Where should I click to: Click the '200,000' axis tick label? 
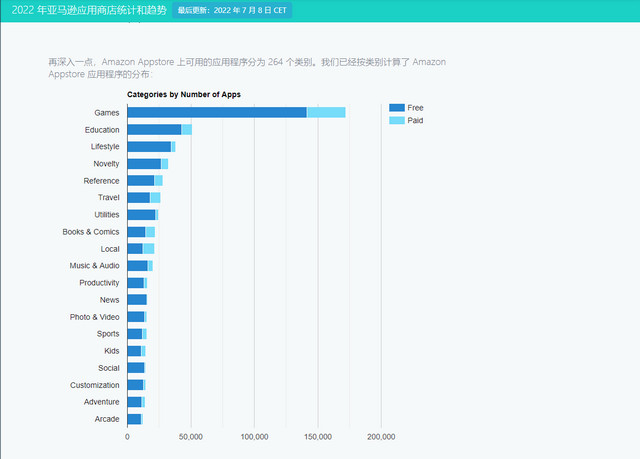coord(381,437)
